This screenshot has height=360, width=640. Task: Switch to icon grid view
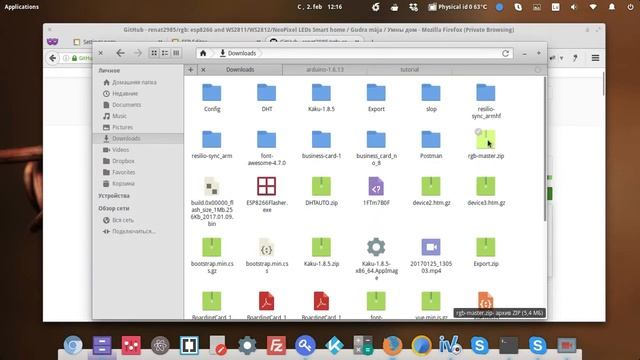point(154,53)
